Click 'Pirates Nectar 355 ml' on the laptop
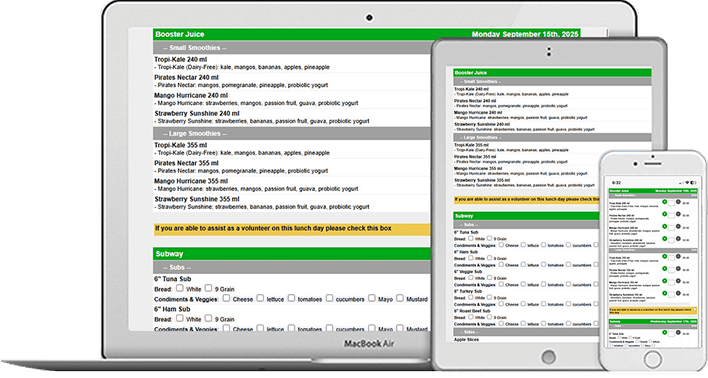This screenshot has width=708, height=378. (x=186, y=163)
